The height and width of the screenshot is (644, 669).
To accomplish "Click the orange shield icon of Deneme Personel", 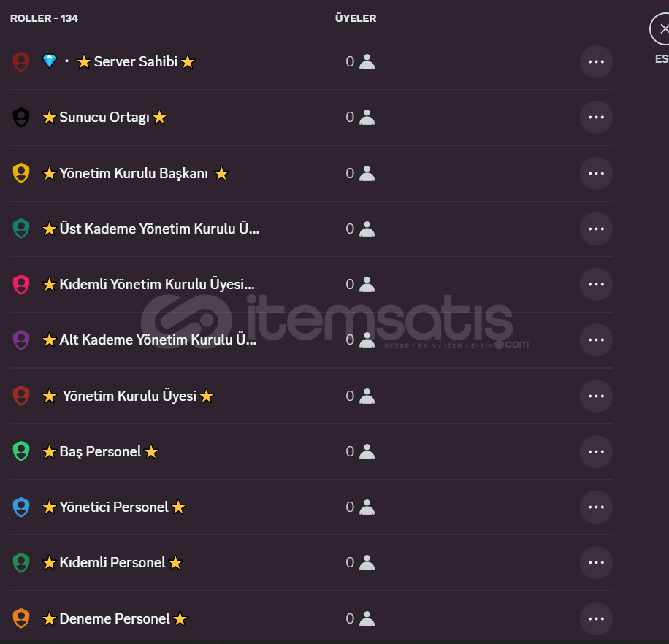I will coord(21,619).
